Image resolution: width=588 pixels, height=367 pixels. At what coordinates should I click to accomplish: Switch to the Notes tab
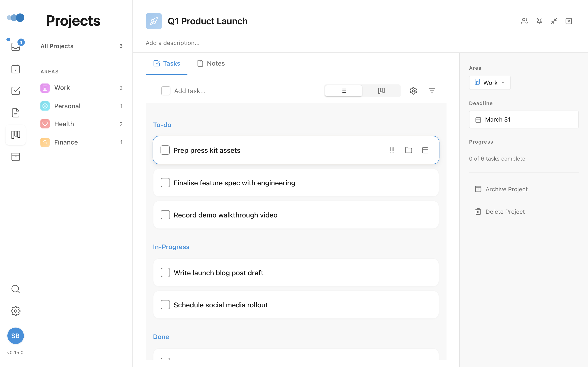211,63
